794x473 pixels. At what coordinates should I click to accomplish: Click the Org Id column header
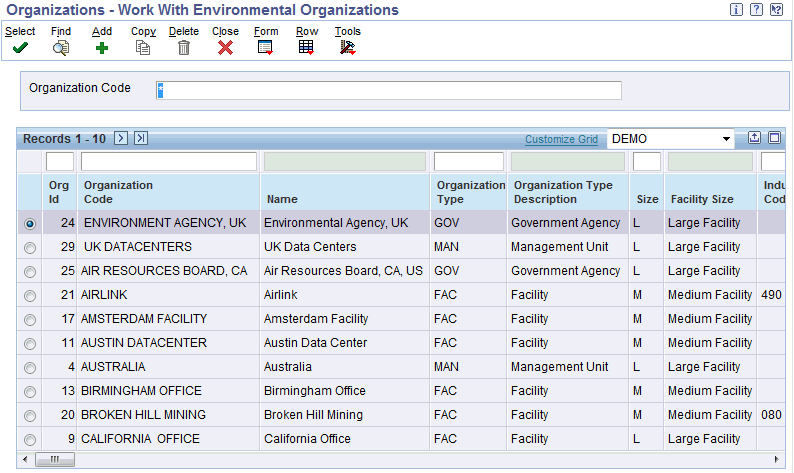(60, 192)
